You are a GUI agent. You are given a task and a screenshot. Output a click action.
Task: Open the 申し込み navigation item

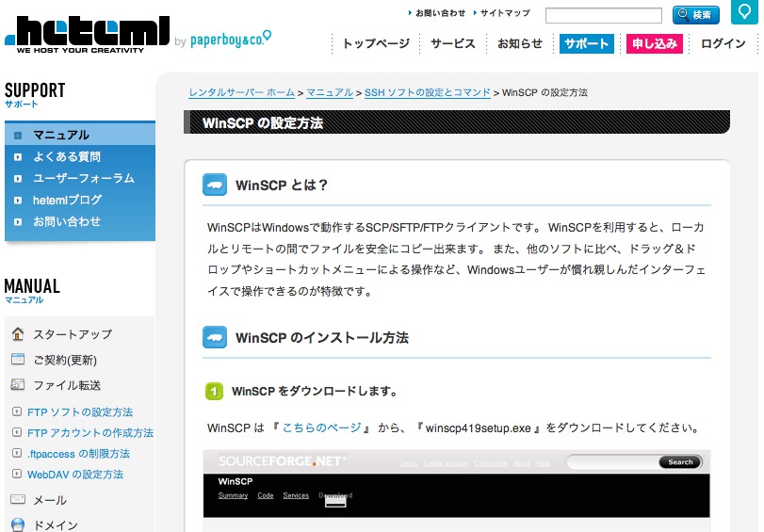point(655,44)
